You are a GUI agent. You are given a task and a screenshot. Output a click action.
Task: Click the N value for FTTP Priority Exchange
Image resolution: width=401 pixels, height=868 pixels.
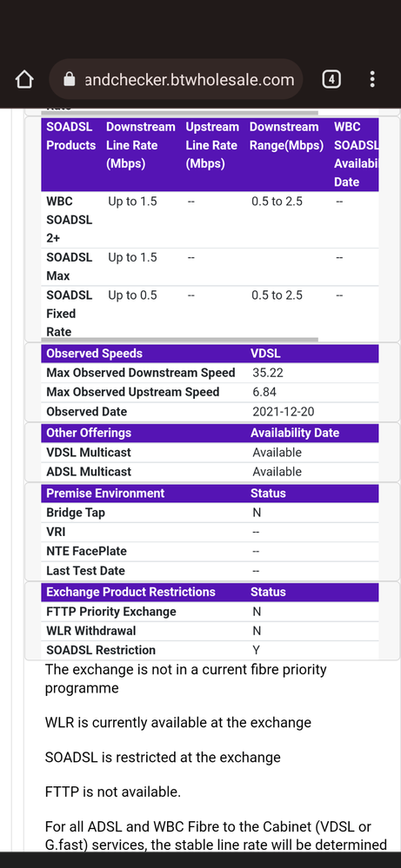257,612
